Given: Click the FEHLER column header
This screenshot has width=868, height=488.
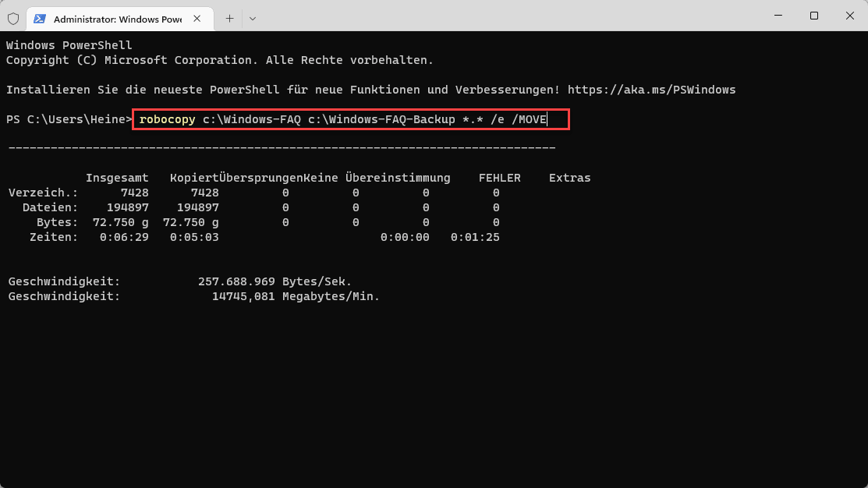Looking at the screenshot, I should pyautogui.click(x=499, y=179).
